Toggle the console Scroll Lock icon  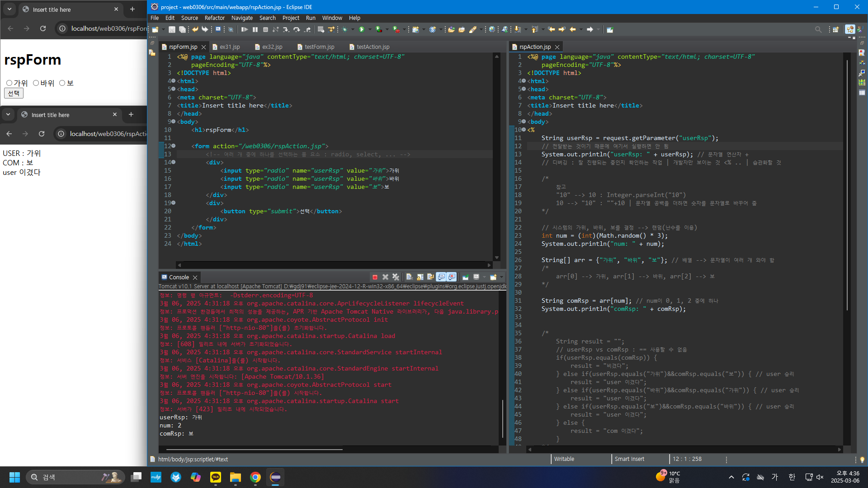coord(420,277)
